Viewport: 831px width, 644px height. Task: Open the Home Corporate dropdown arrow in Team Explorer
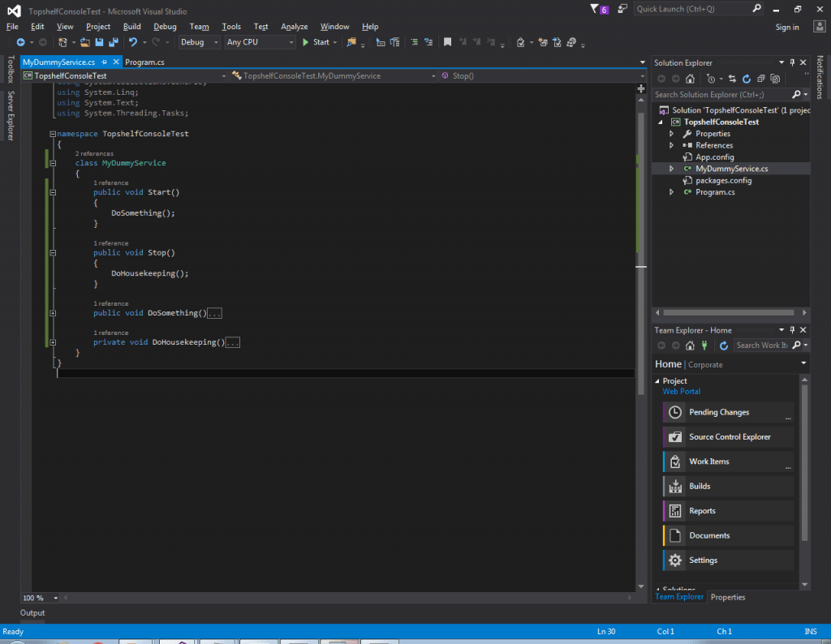(803, 363)
